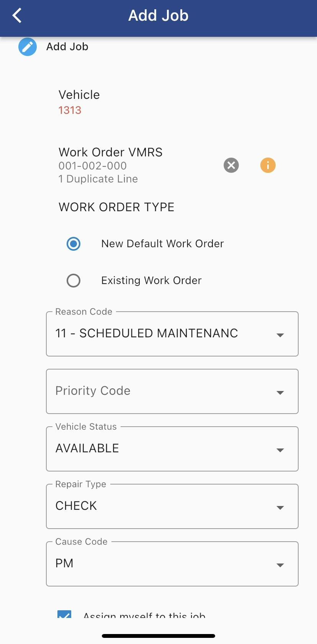The width and height of the screenshot is (317, 644).
Task: Tap the blue pencil edit icon
Action: tap(28, 47)
